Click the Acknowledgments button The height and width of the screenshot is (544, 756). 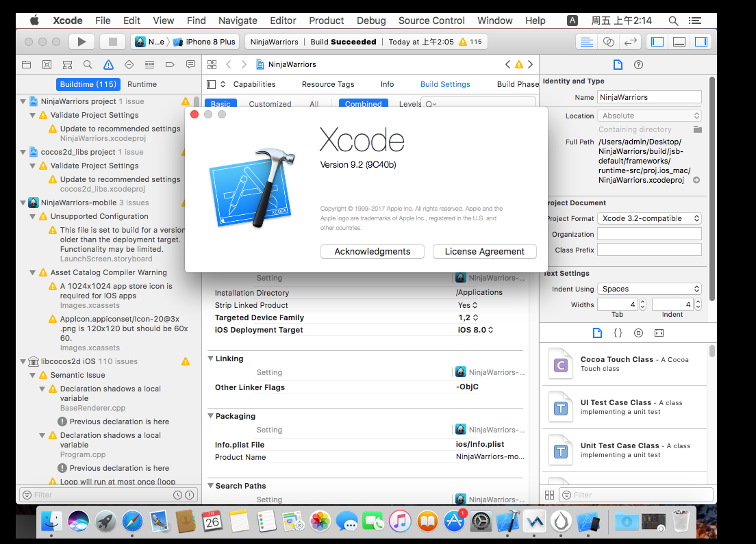[373, 252]
